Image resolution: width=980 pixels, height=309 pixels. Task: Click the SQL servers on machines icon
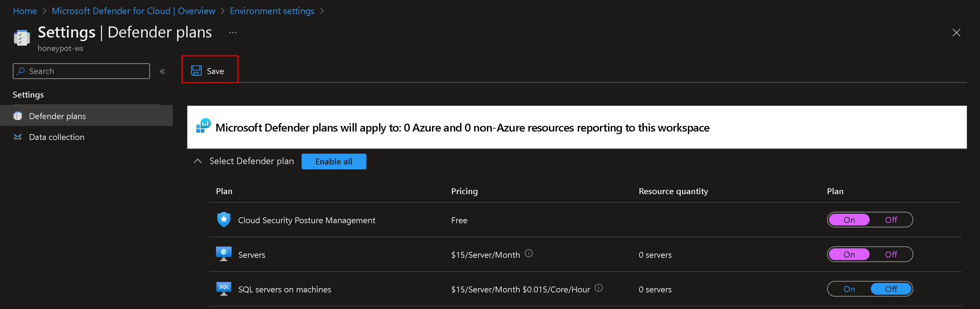[x=224, y=289]
